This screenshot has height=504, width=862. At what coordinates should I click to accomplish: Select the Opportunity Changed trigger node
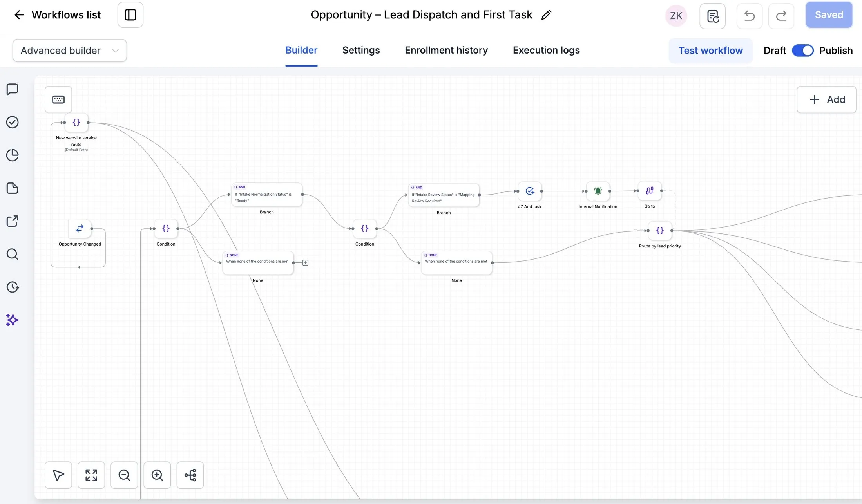pyautogui.click(x=80, y=229)
